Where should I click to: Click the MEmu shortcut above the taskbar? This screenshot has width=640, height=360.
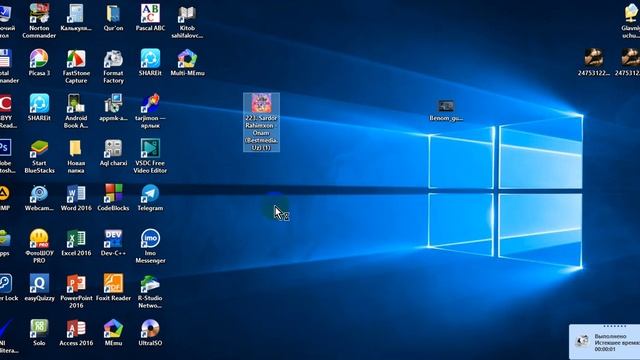[113, 332]
